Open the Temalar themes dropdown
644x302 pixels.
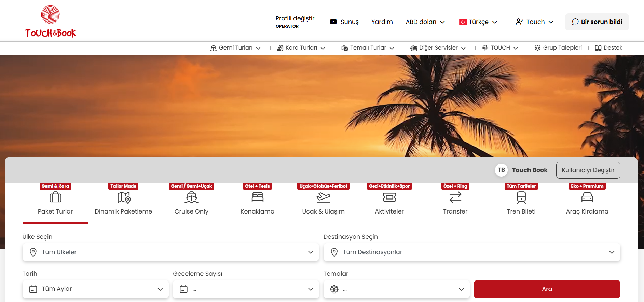(397, 289)
